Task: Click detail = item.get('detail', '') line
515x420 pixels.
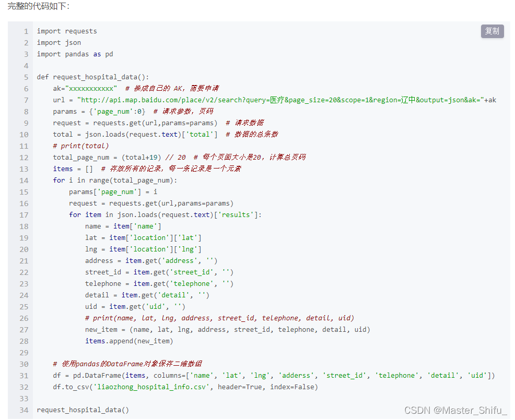Action: click(x=147, y=295)
